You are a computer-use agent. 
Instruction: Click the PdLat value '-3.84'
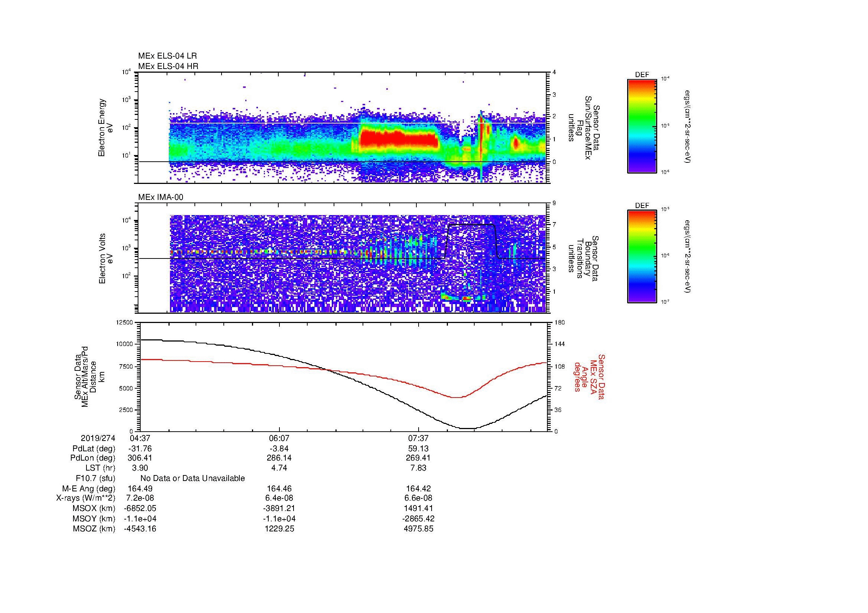click(279, 449)
